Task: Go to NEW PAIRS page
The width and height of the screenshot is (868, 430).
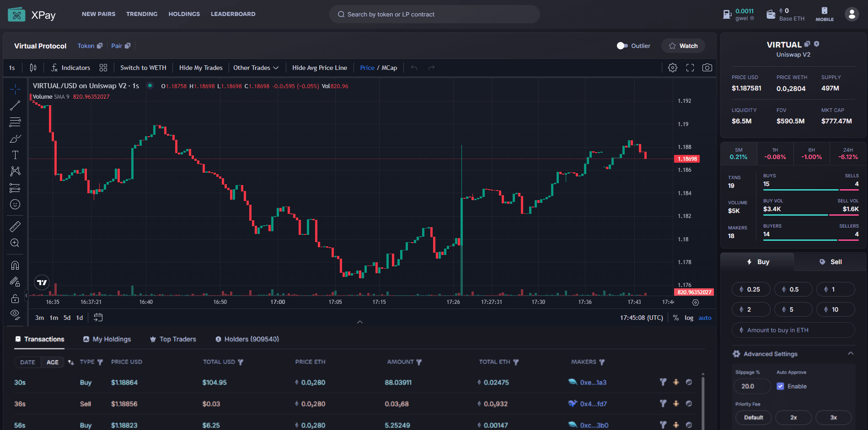Action: (98, 14)
